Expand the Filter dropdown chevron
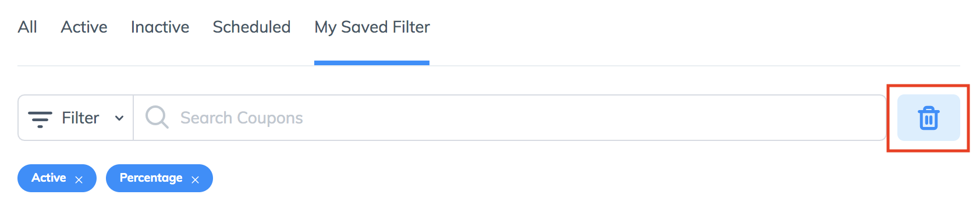Screen dimensions: 980x212 119,118
